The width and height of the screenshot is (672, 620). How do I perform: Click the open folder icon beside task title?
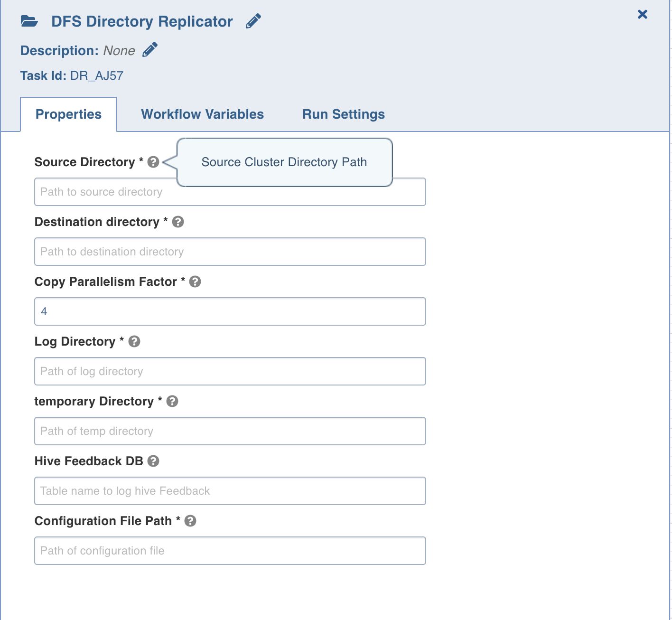(x=29, y=21)
